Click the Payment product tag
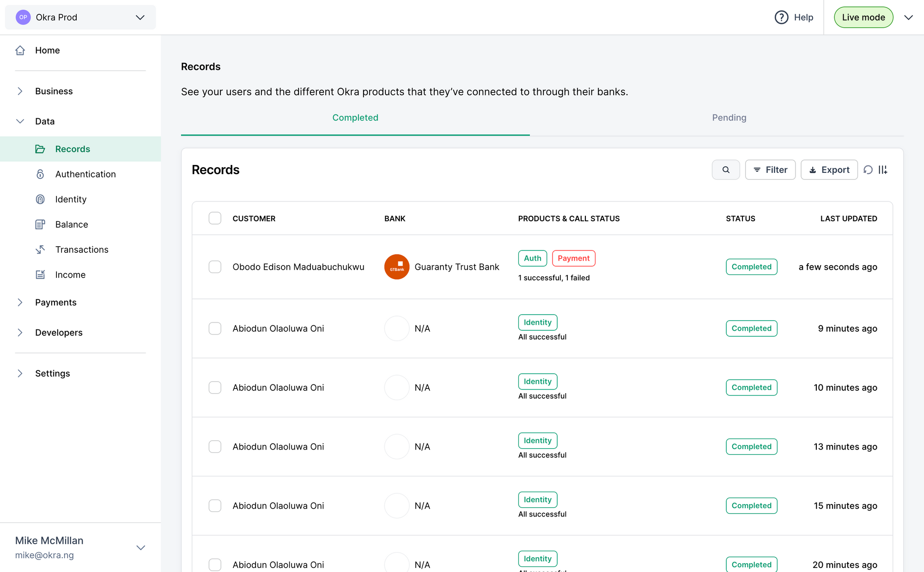924x572 pixels. (x=573, y=258)
